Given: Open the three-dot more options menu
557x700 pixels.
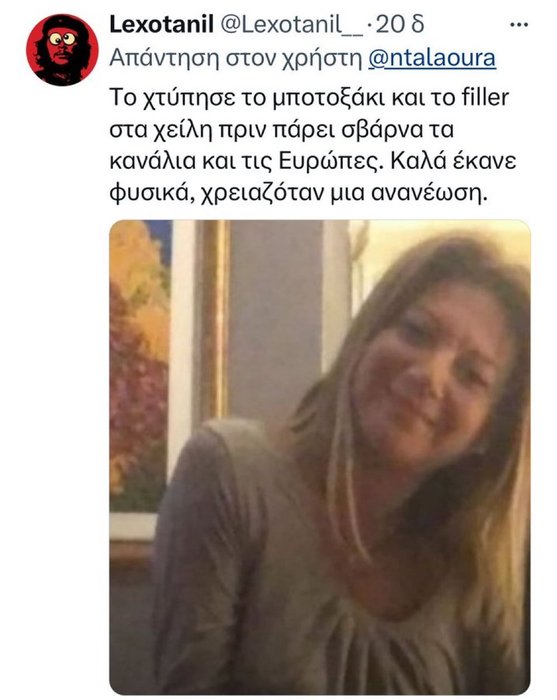Looking at the screenshot, I should tap(519, 25).
